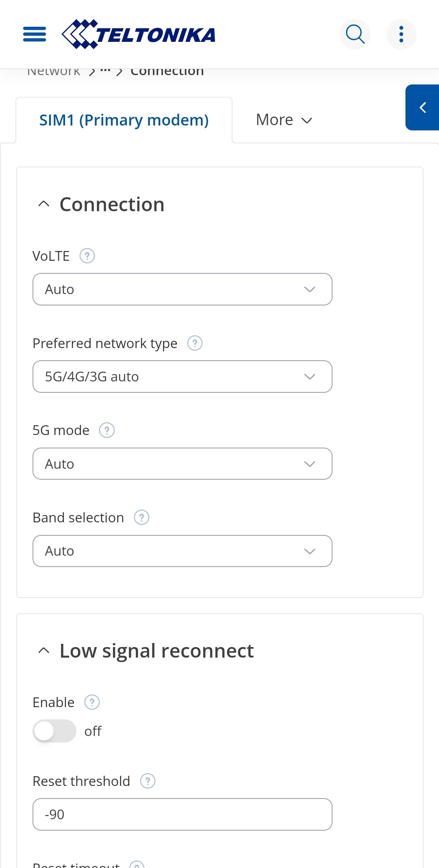Open the More tabs menu
This screenshot has width=439, height=868.
click(284, 120)
